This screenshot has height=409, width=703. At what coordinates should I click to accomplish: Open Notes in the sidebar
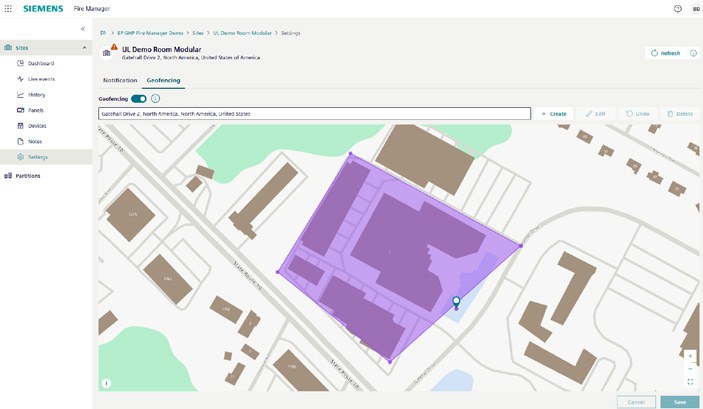point(35,142)
